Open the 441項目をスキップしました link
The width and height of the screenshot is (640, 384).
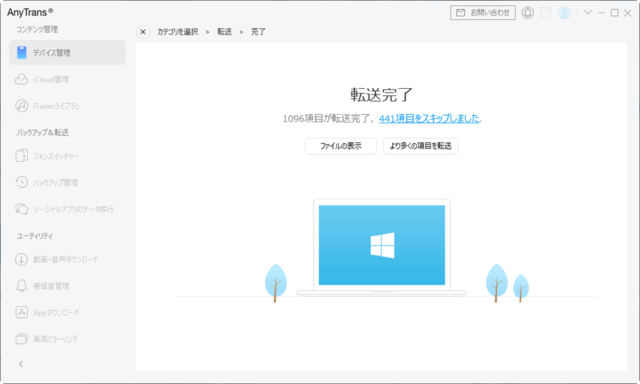coord(429,118)
